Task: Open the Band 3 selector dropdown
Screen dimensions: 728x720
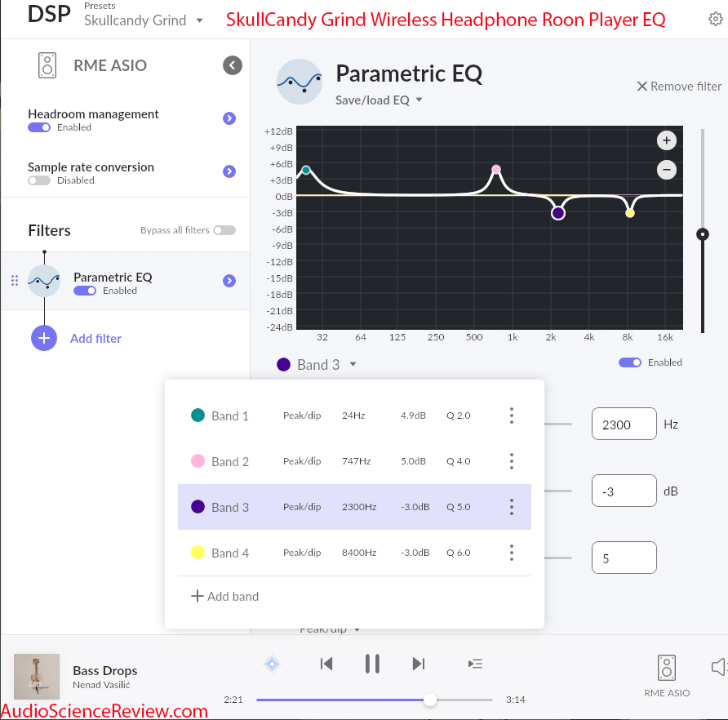Action: tap(317, 365)
